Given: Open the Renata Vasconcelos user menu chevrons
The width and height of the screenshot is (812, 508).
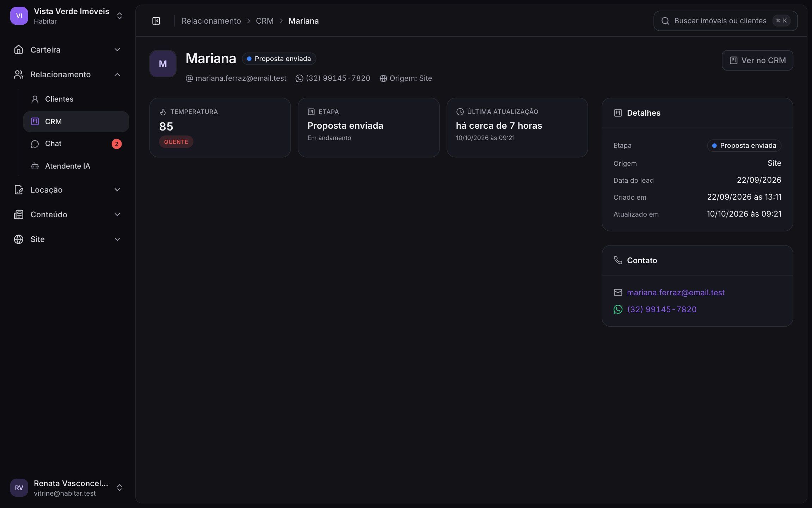Looking at the screenshot, I should [119, 488].
